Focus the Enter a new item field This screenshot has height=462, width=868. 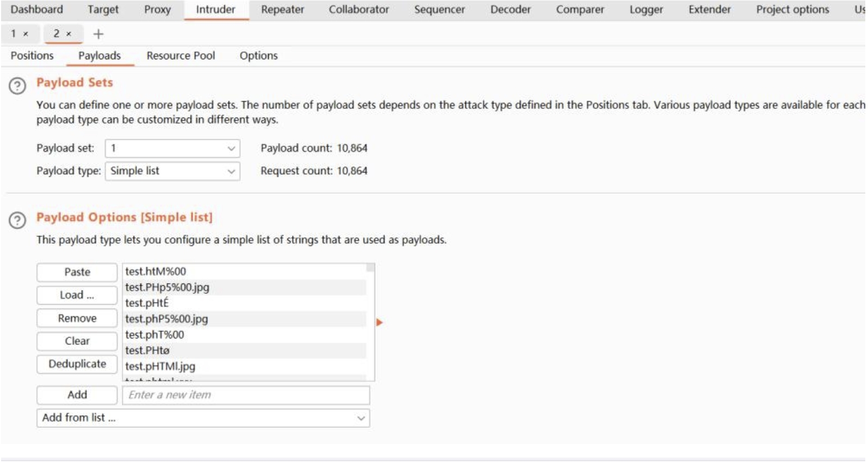[x=246, y=395]
